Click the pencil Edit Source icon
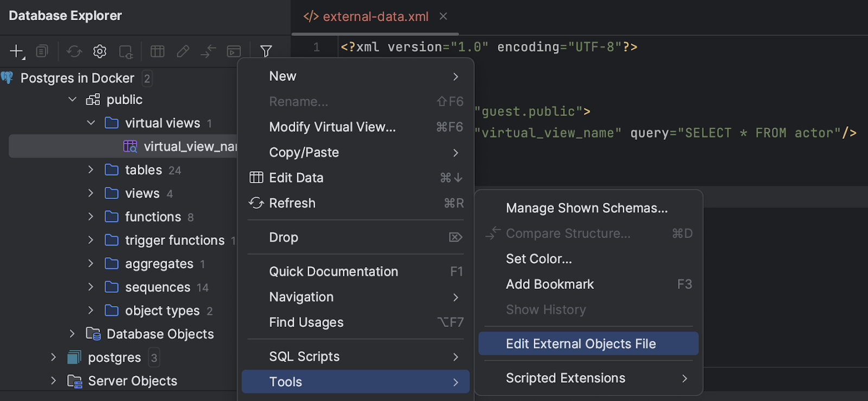868x401 pixels. pyautogui.click(x=183, y=51)
